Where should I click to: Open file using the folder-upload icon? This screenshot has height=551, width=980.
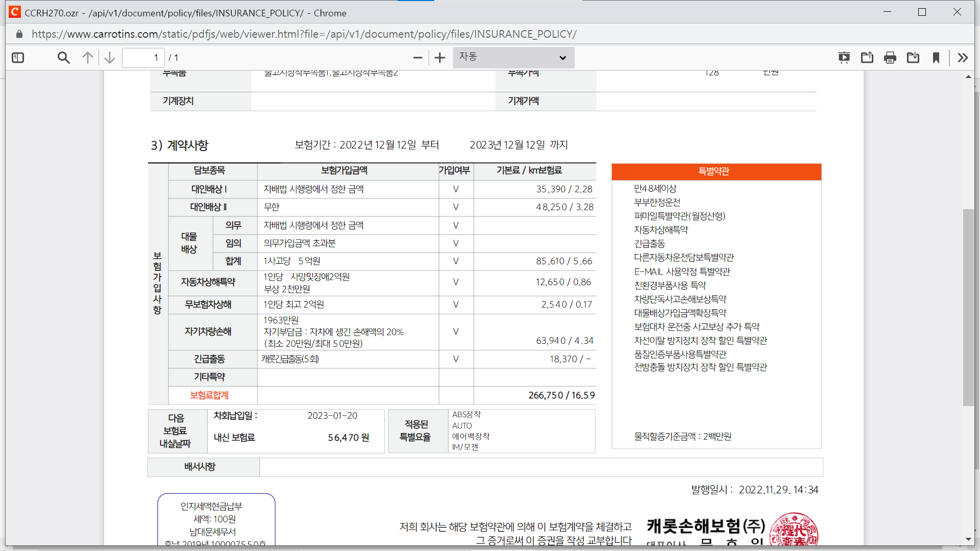(867, 58)
